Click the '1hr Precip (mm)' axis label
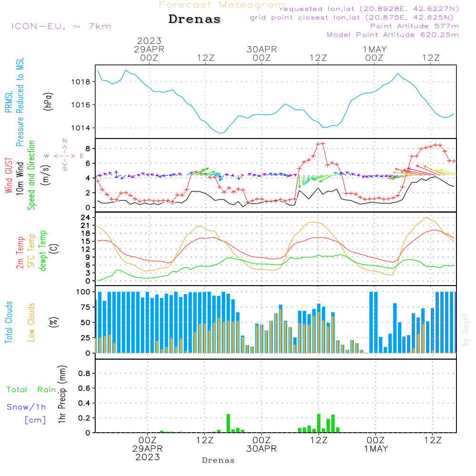This screenshot has height=476, width=476. pyautogui.click(x=62, y=394)
